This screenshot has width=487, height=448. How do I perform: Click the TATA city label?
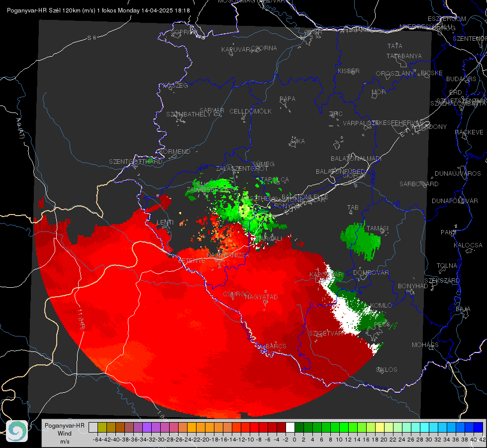(395, 46)
